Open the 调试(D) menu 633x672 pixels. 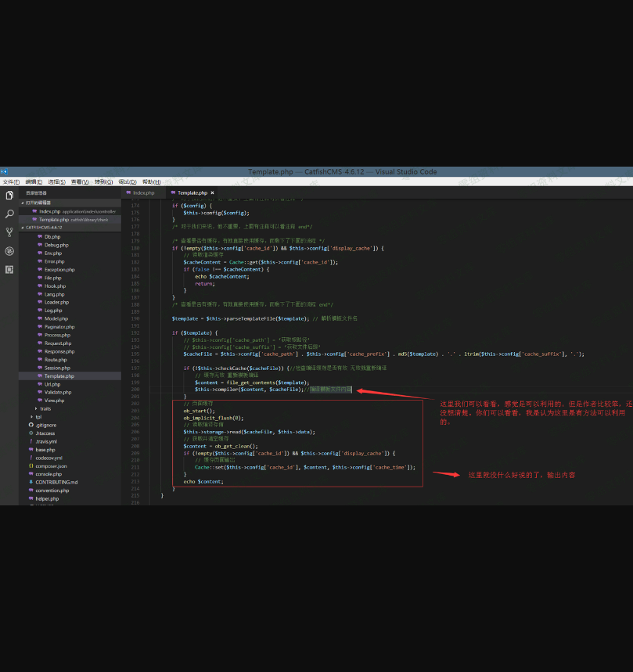tap(127, 181)
